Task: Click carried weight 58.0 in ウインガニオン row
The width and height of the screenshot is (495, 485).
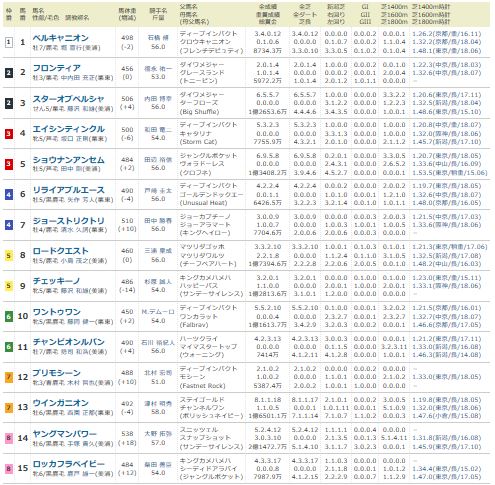Action: coord(158,412)
